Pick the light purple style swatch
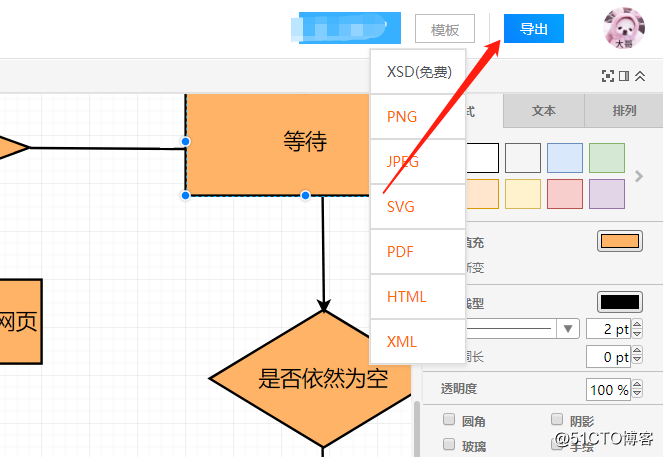Screen dimensions: 663x457 [607, 194]
